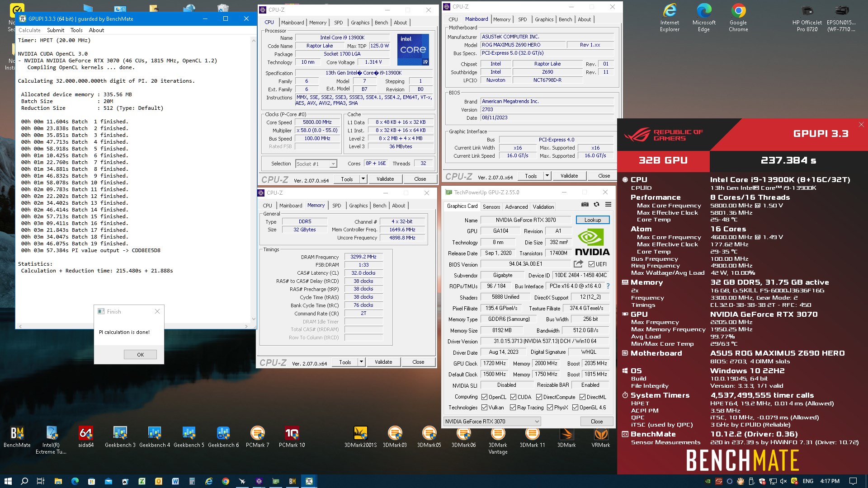The width and height of the screenshot is (868, 488).
Task: Select 3DMark 11 desktop icon
Action: click(x=532, y=437)
